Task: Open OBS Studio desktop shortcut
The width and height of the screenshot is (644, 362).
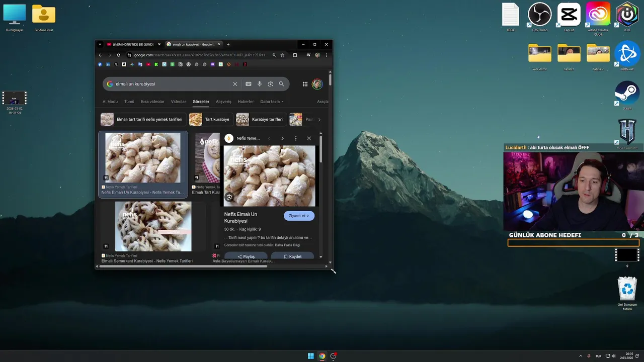Action: click(x=539, y=18)
